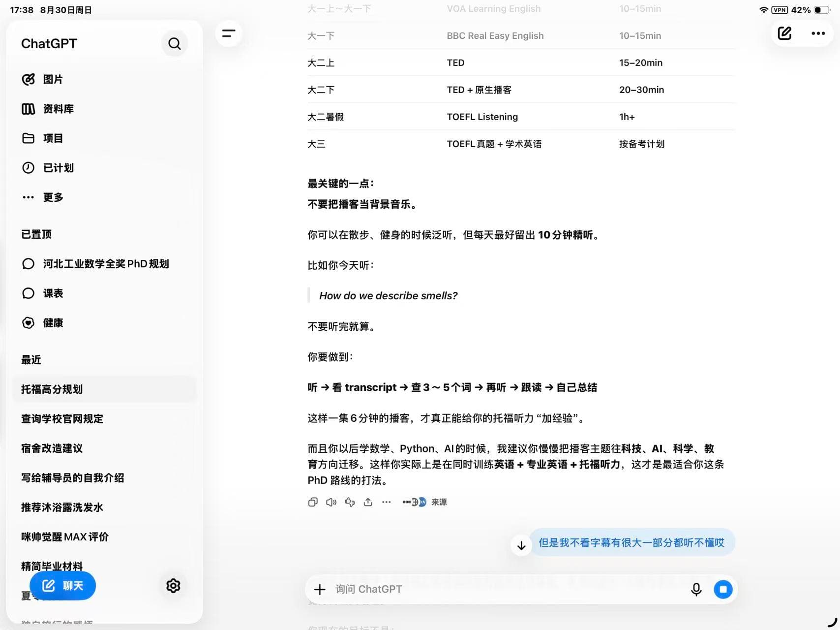Click the ChatGPT title in sidebar
This screenshot has width=840, height=630.
(49, 44)
